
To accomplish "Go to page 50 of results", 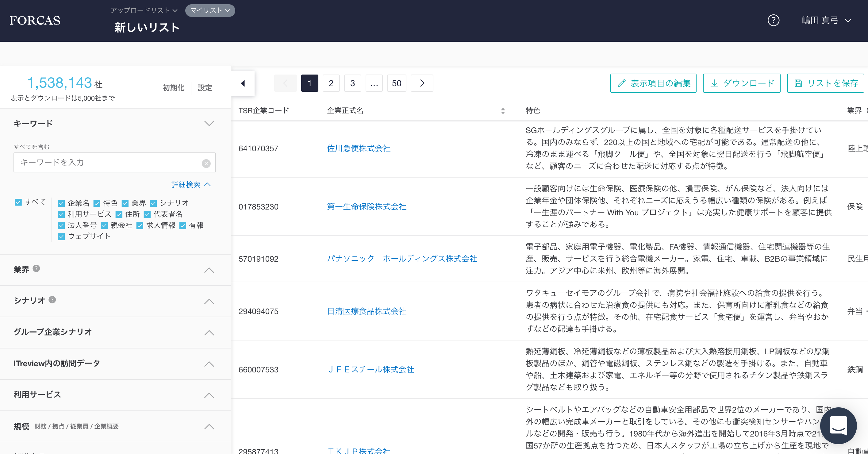I will (x=396, y=83).
